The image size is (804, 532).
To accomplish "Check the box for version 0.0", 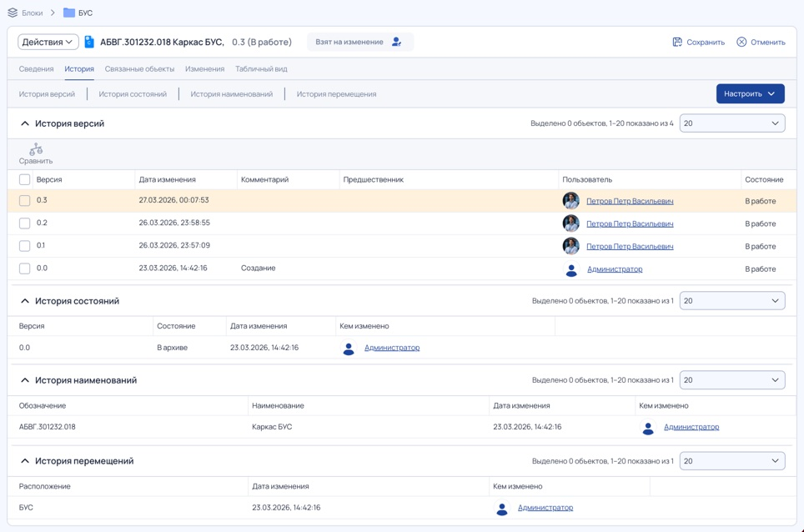I will (x=25, y=268).
